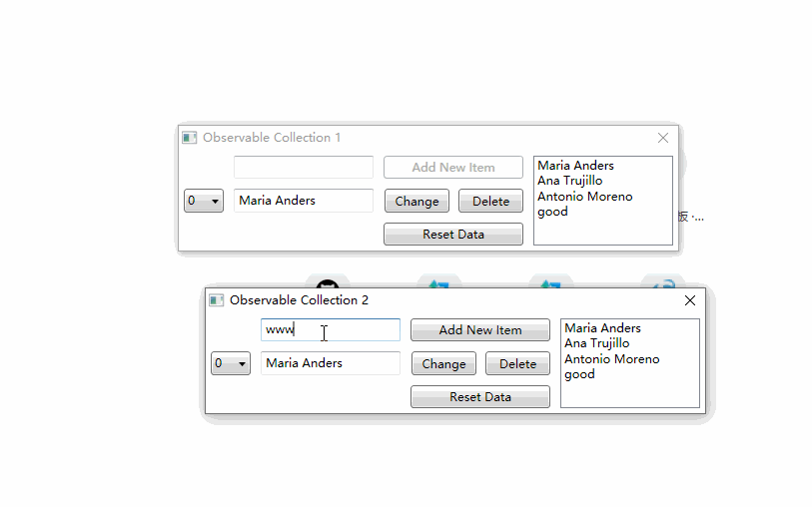Focus the empty new item field in Collection 1
Viewport: 812px width, 507px height.
click(304, 168)
